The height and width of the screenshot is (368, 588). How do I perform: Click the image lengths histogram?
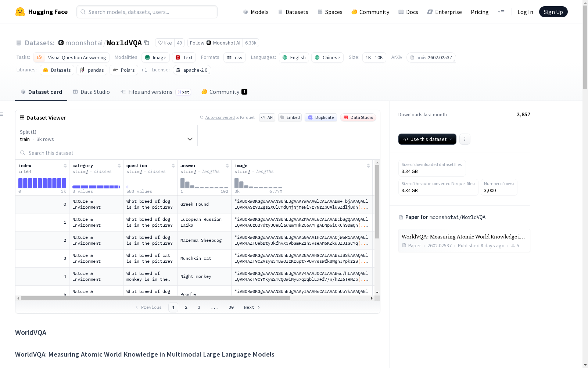258,183
